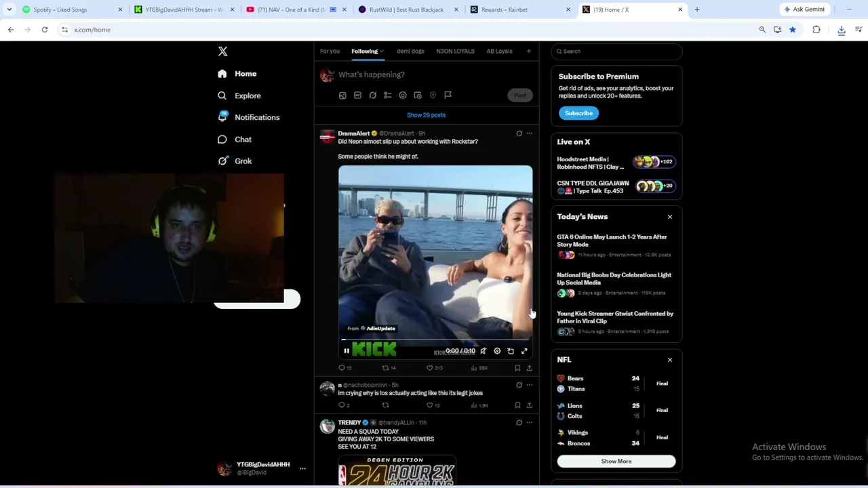This screenshot has width=868, height=488.
Task: Open the emoji picker in composer
Action: click(x=403, y=96)
